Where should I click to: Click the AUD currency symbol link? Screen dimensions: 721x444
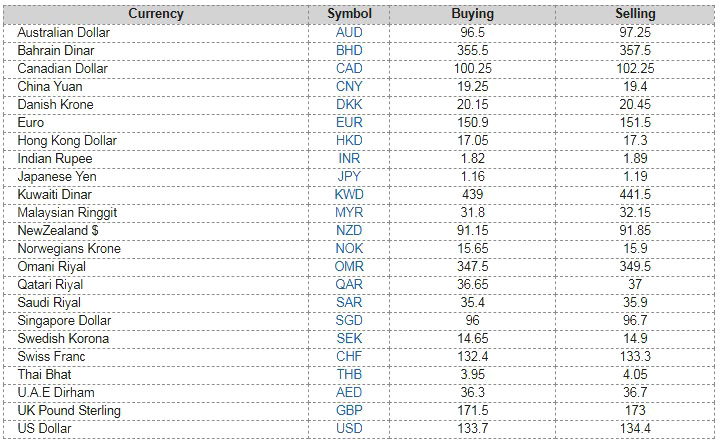(349, 33)
